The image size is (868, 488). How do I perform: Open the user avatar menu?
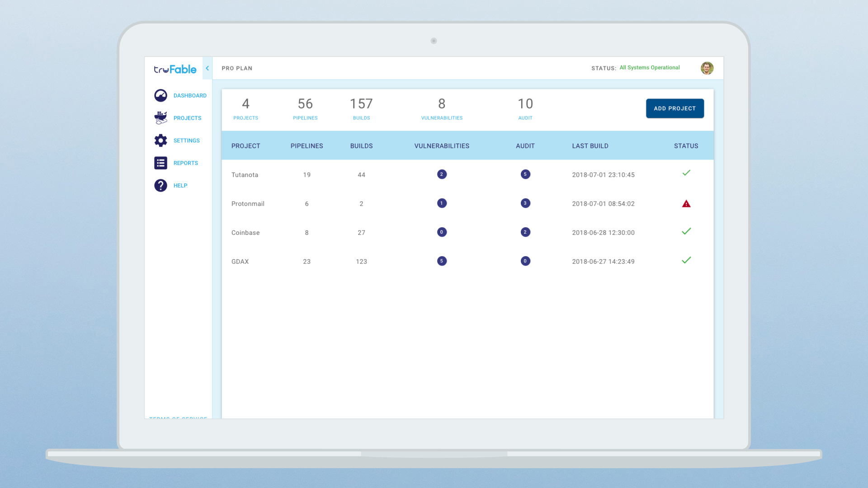pos(707,68)
